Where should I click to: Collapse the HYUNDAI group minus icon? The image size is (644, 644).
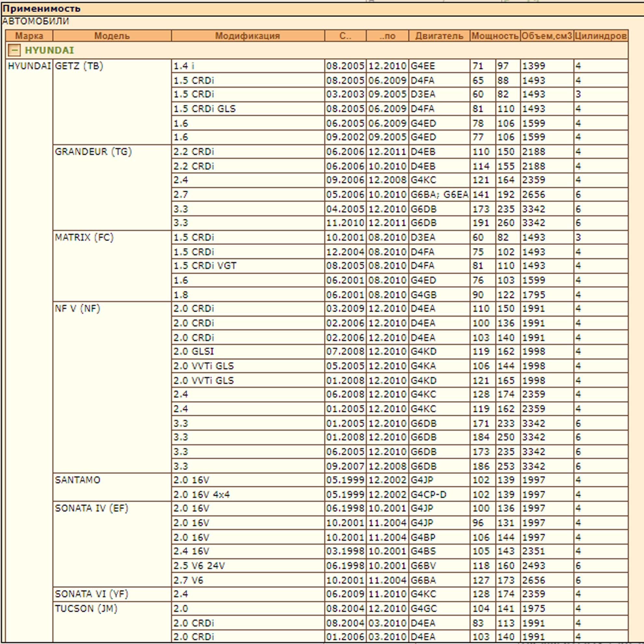coord(14,50)
